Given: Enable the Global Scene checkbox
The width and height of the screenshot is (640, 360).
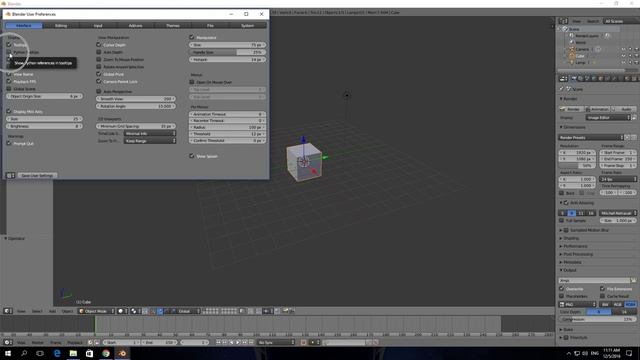Looking at the screenshot, I should (x=9, y=89).
